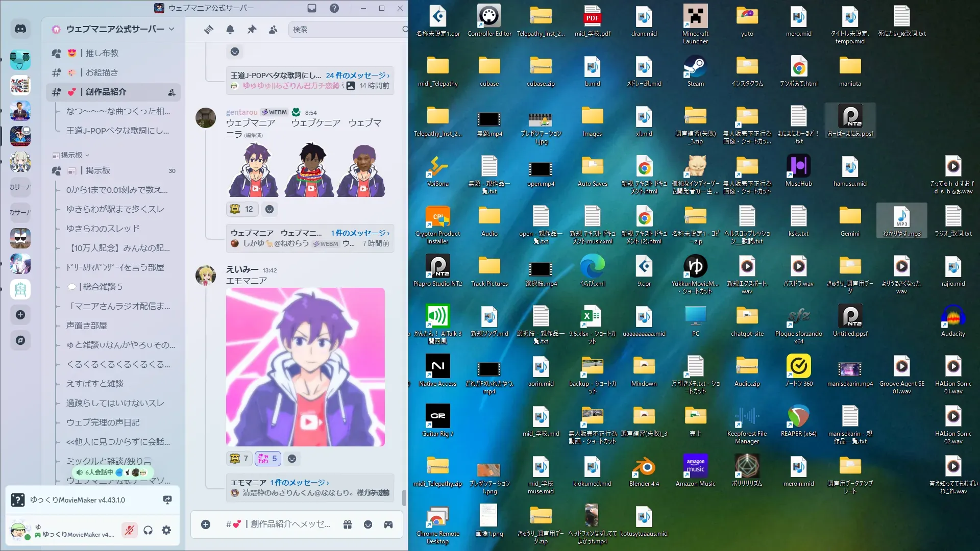This screenshot has height=551, width=980.
Task: Open Discord direct messages home icon
Action: coord(20,29)
